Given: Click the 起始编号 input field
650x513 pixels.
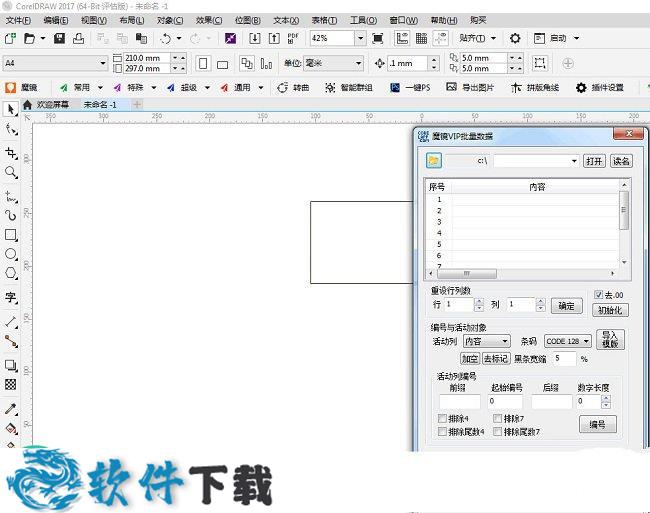Looking at the screenshot, I should [x=505, y=401].
